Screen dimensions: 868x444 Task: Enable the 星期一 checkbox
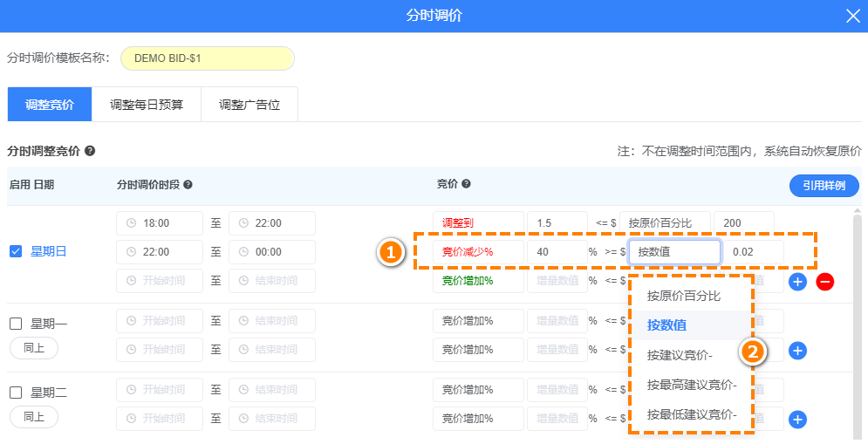click(x=16, y=324)
